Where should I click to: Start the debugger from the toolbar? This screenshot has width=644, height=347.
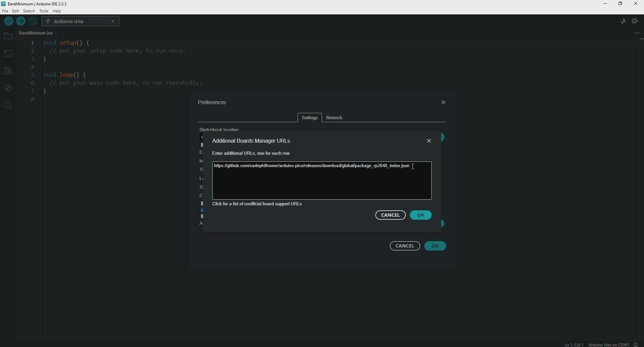tap(33, 21)
